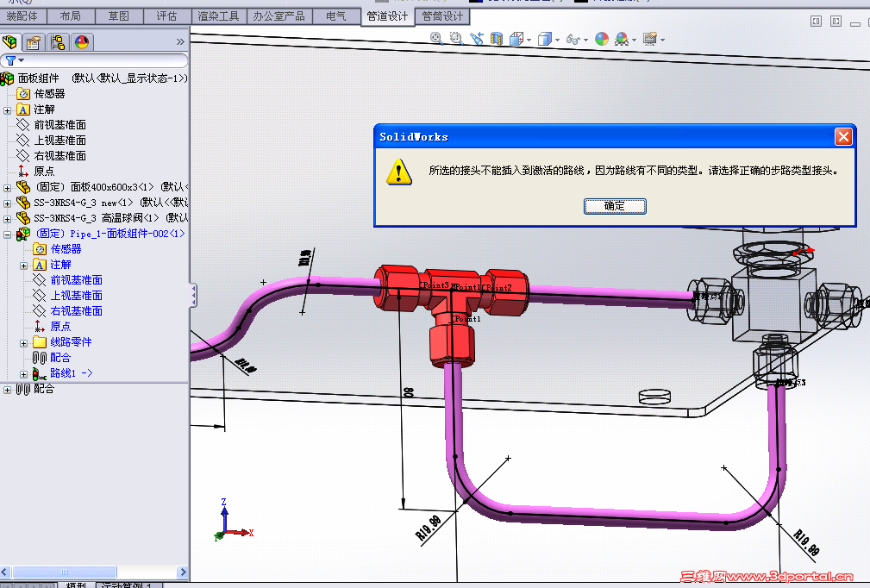Select blue 前视基准面 under Pipe_1

point(76,280)
